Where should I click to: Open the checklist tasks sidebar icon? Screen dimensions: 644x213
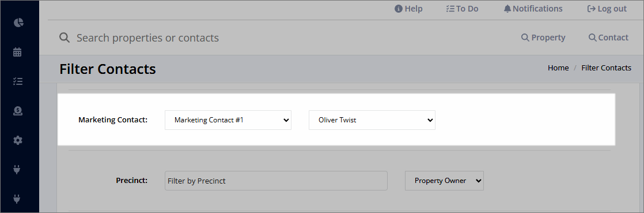tap(17, 81)
